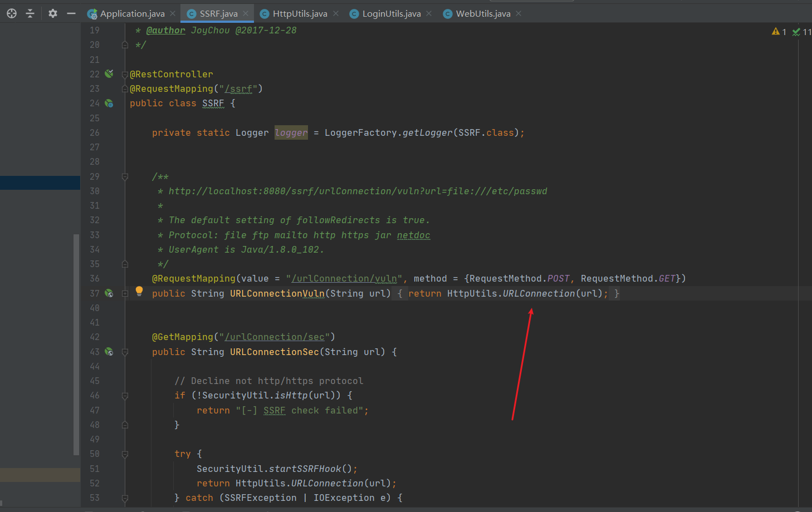Expand the folded URLConnectionVuln method on line 37

pos(125,293)
